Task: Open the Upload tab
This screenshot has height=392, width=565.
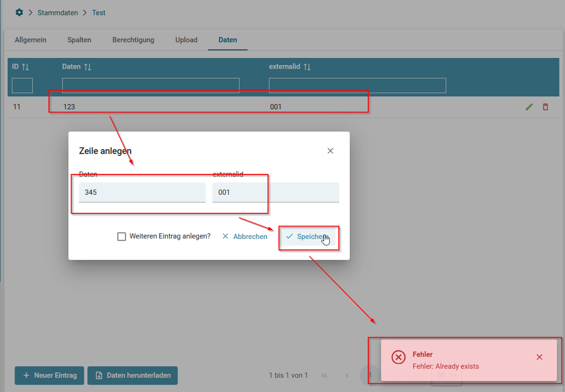Action: [187, 40]
